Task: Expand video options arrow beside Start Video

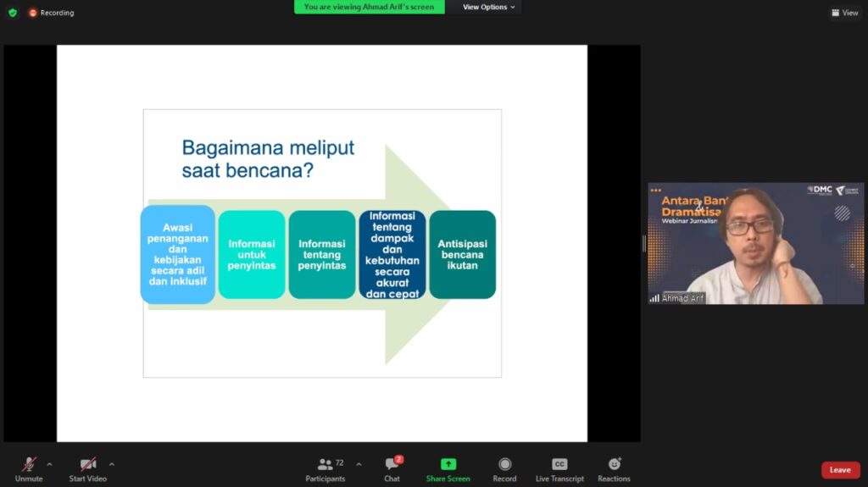Action: point(112,464)
